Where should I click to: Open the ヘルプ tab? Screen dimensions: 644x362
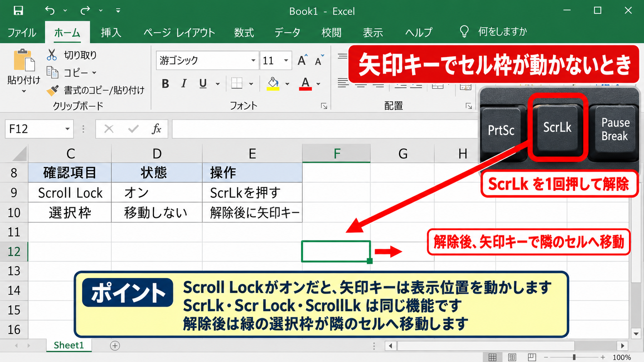click(419, 32)
